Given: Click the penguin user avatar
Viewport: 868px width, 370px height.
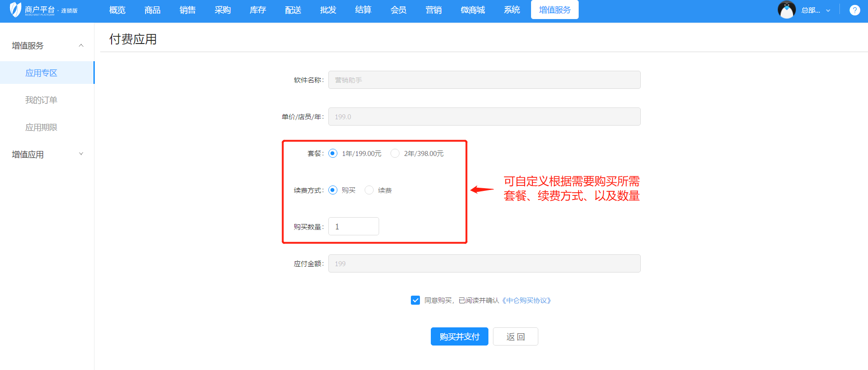Looking at the screenshot, I should (786, 10).
